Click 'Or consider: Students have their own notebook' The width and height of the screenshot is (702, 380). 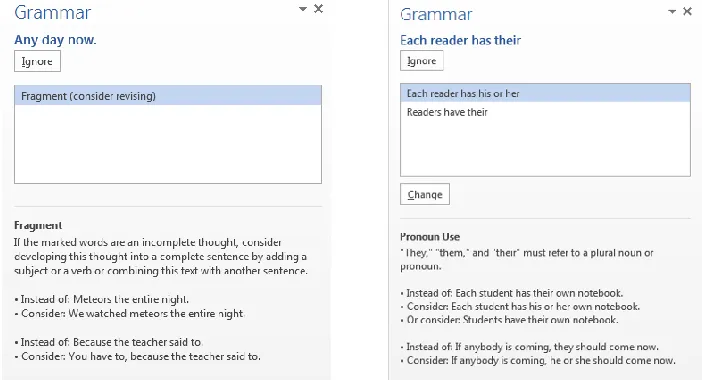pos(509,320)
